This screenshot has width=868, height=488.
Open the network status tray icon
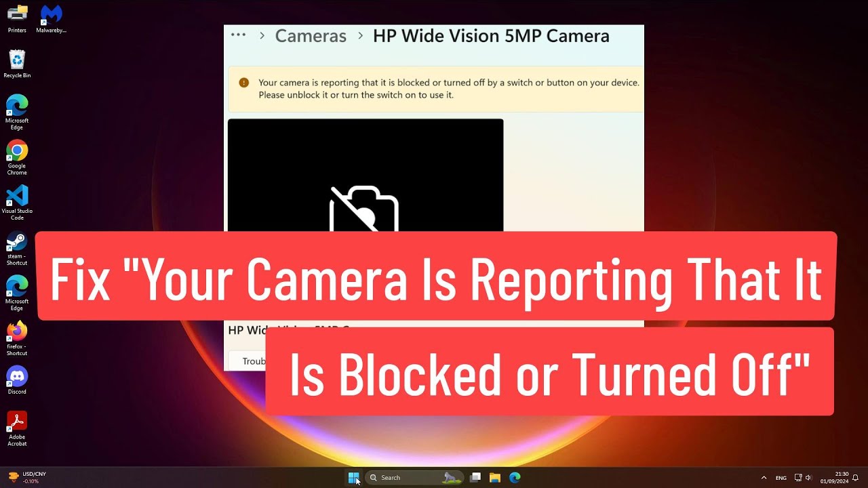click(x=798, y=478)
